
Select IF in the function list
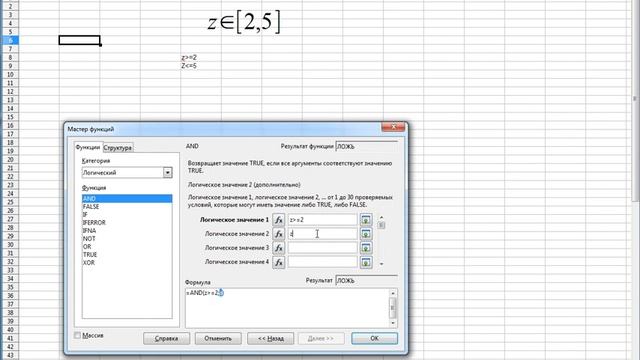(x=127, y=215)
